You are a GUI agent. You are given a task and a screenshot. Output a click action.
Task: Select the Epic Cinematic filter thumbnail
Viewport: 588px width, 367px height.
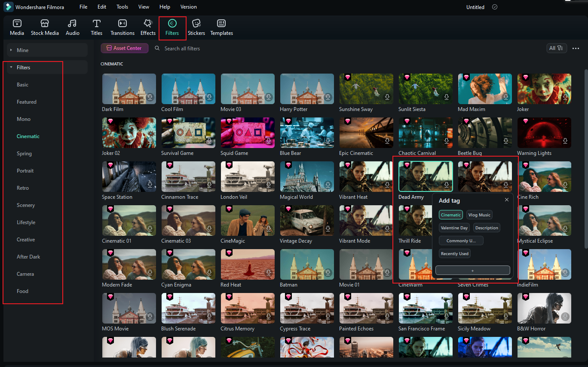point(366,133)
